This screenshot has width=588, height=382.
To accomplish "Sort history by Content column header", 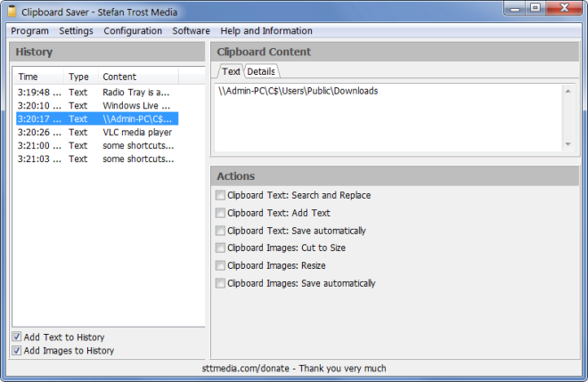I will 138,77.
